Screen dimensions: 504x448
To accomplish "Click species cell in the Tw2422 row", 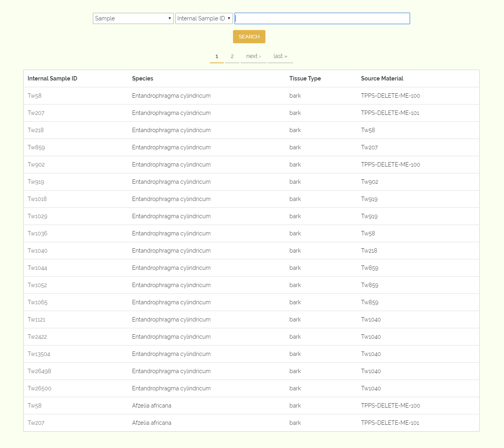I will tap(171, 337).
